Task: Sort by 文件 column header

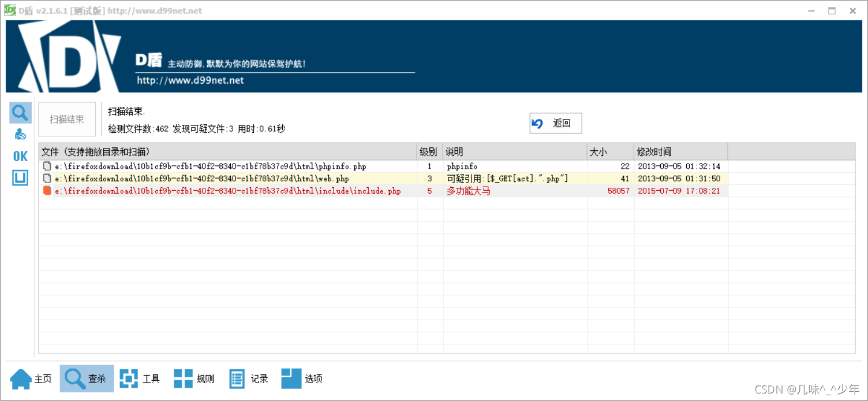Action: click(227, 152)
